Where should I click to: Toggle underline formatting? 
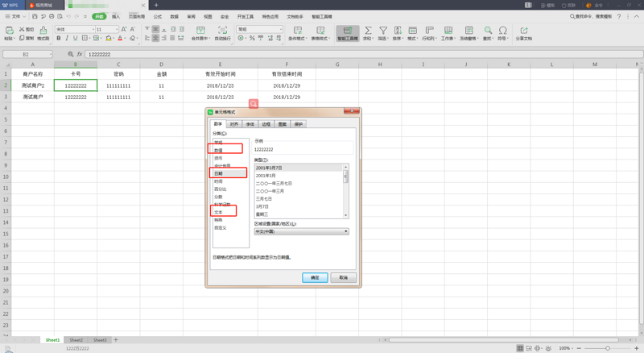coord(75,38)
